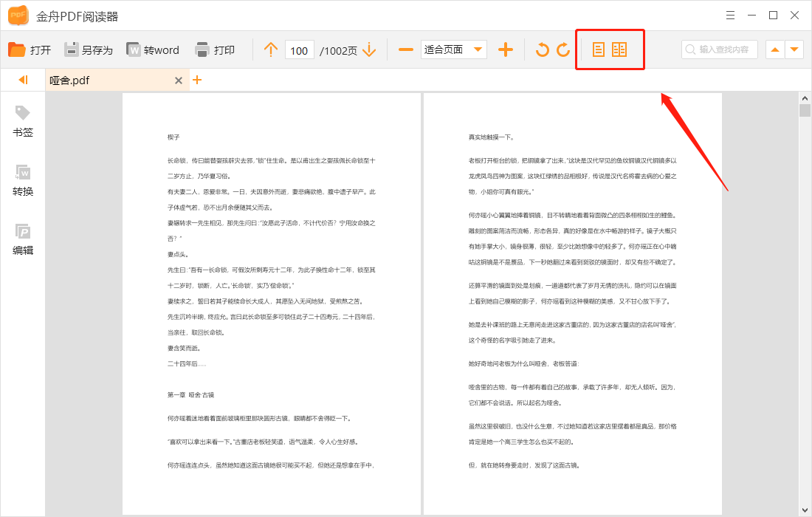812x517 pixels.
Task: Open the hamburger settings menu
Action: coord(730,15)
